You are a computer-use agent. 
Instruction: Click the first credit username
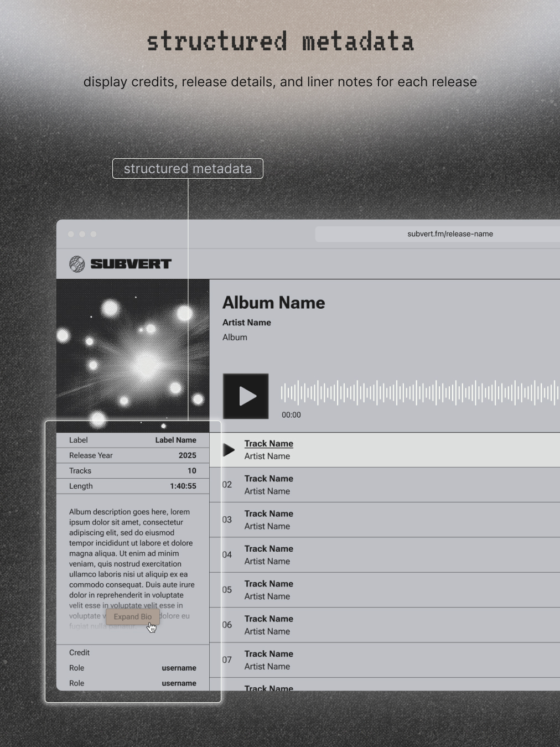click(x=179, y=668)
